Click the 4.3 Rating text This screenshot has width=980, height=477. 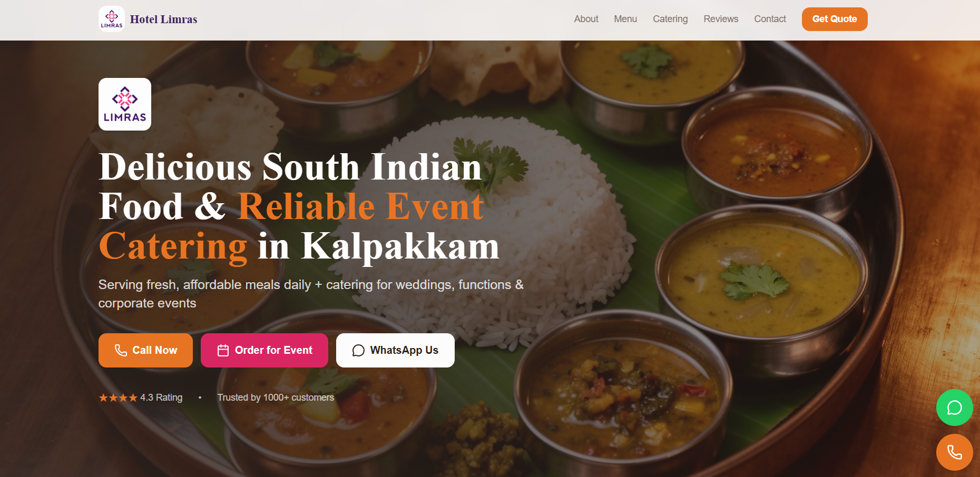point(161,397)
